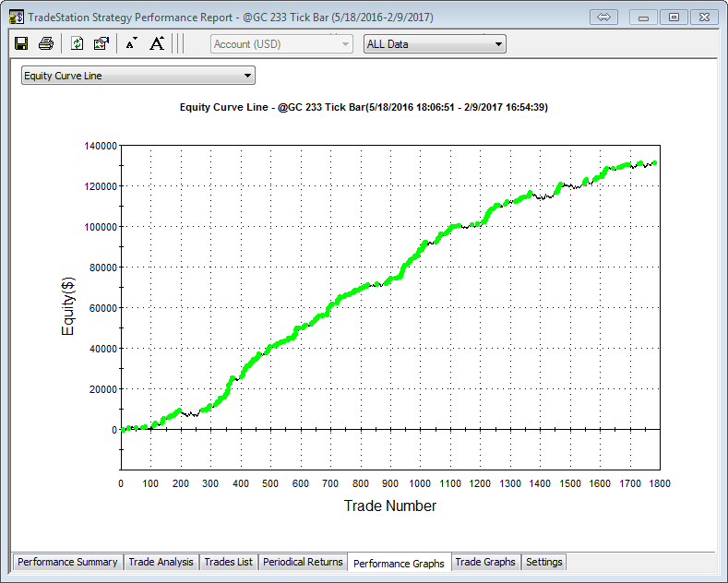Maximize the Performance Report window

pos(674,17)
